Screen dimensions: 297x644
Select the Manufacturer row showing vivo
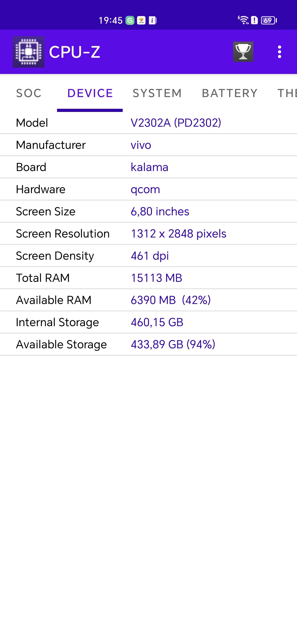click(x=148, y=145)
